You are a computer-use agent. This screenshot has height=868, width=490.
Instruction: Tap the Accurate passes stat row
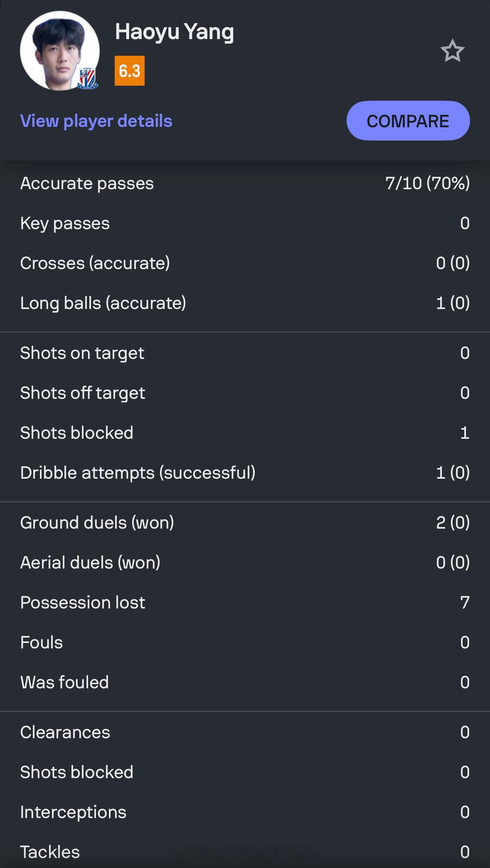(x=245, y=183)
